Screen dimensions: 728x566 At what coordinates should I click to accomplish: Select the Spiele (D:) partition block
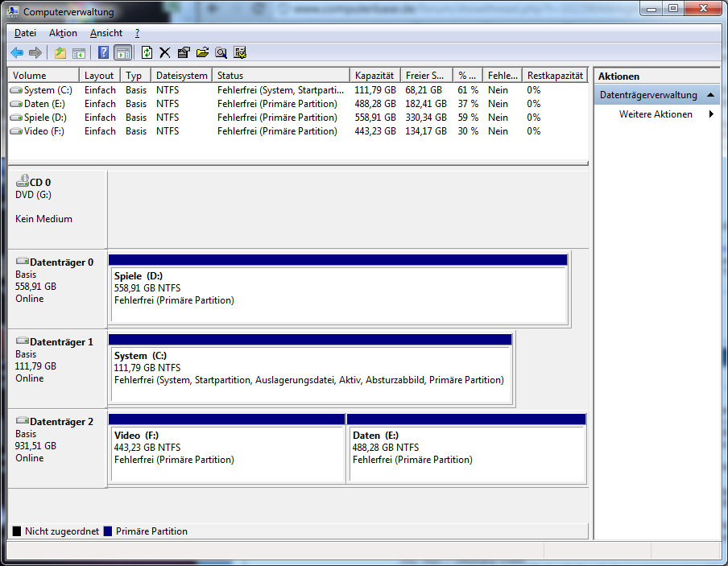[338, 289]
